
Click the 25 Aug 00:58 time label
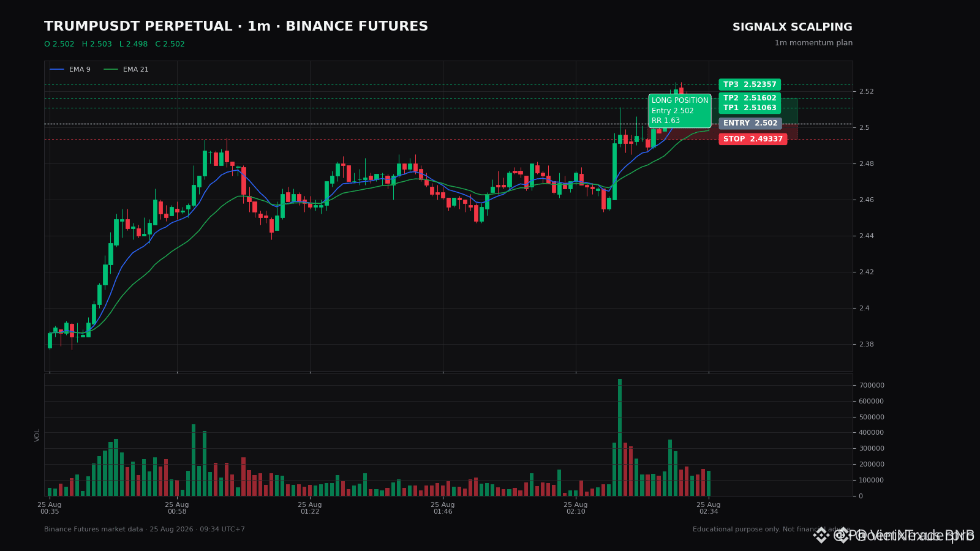pos(177,508)
